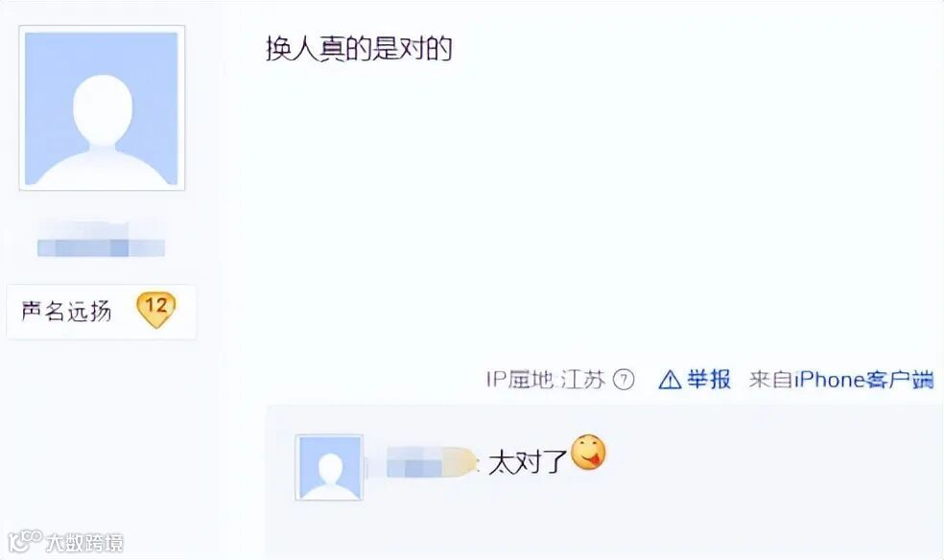Click the tongue-out emoji in the reply
This screenshot has height=560, width=944.
(588, 453)
